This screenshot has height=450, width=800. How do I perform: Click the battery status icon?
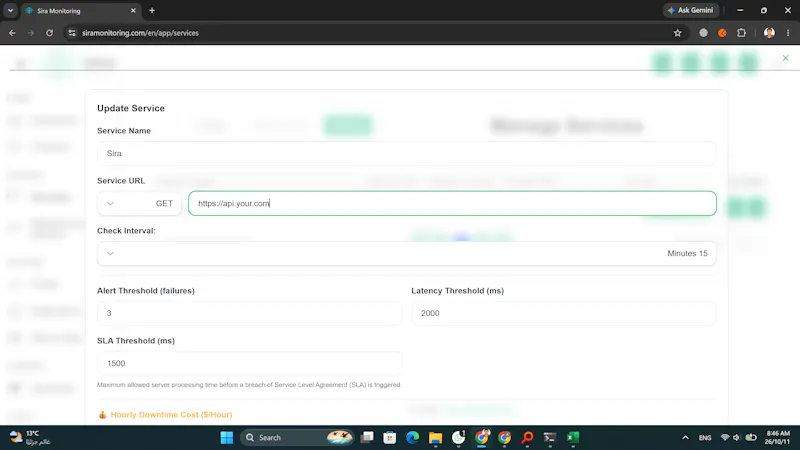[751, 437]
